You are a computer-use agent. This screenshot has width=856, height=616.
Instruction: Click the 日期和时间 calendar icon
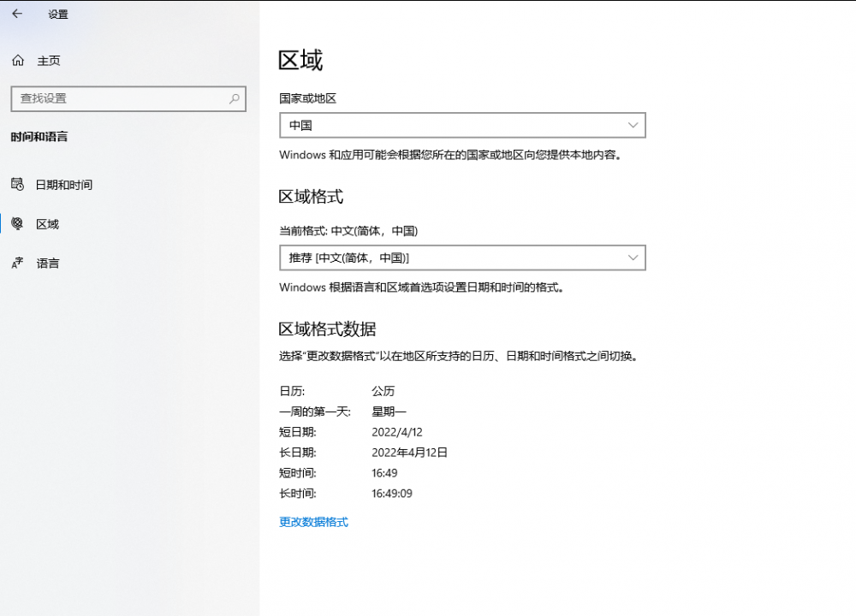tap(17, 185)
